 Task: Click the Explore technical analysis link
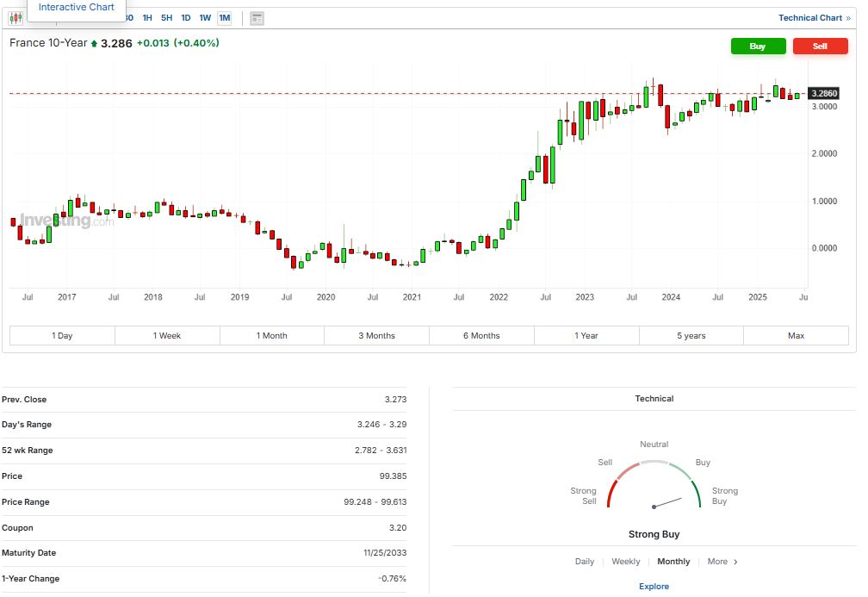654,587
